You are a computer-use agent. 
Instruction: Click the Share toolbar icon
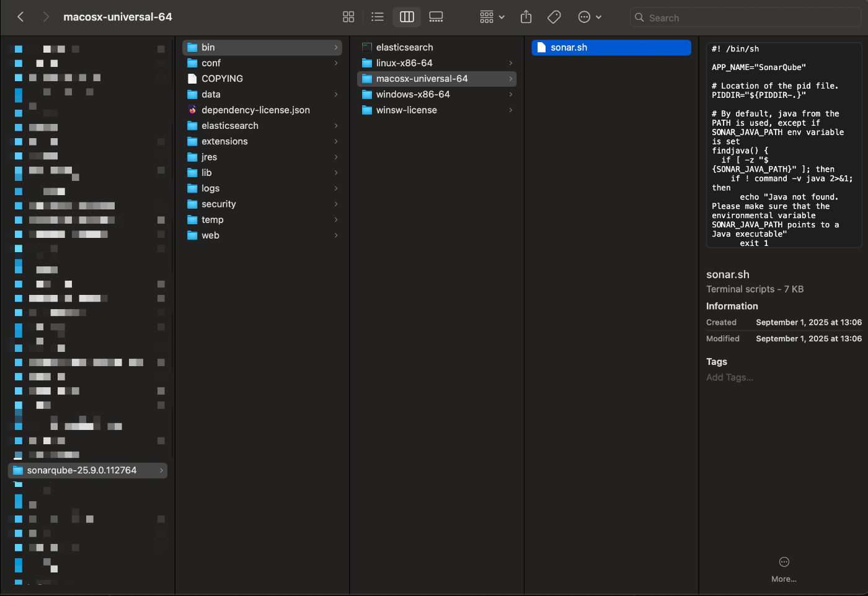tap(526, 17)
